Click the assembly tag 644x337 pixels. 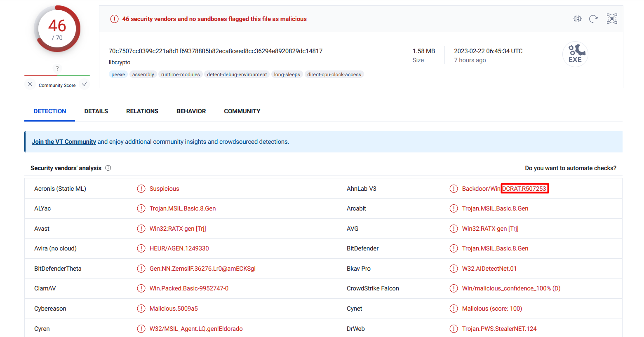point(143,75)
